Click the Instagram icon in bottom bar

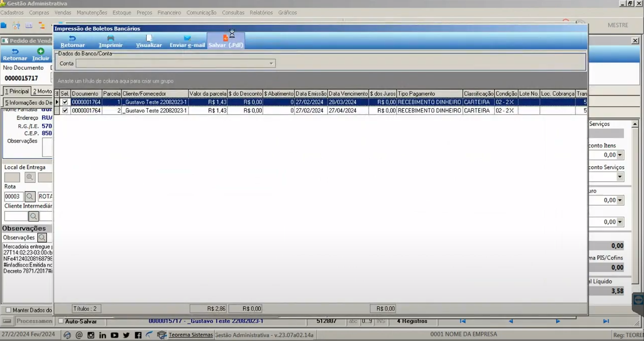tap(91, 335)
